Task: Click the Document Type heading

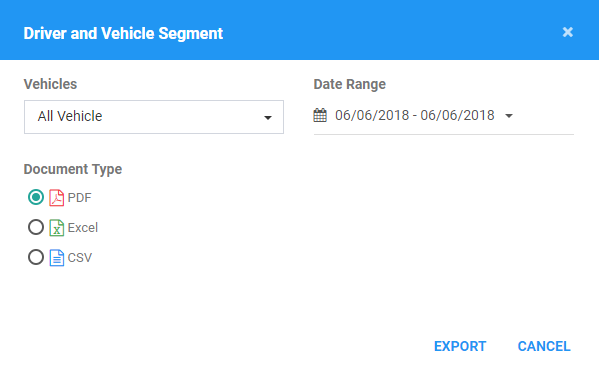Action: click(73, 169)
